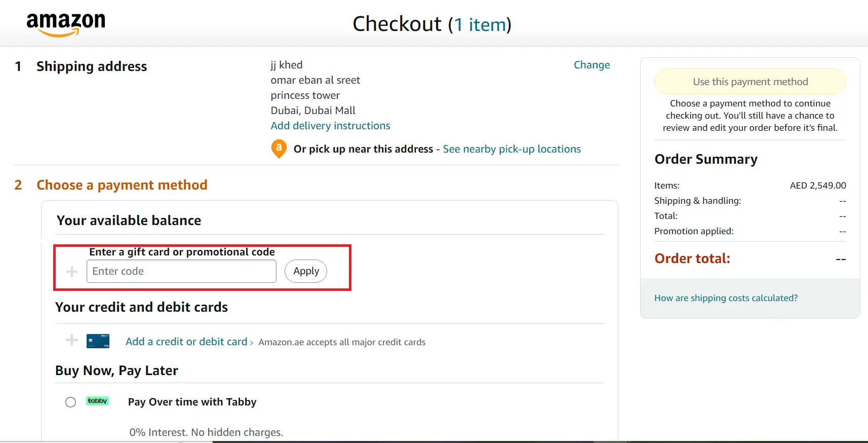This screenshot has height=443, width=868.
Task: Click the 'Items:' label in Order Summary
Action: coord(667,186)
